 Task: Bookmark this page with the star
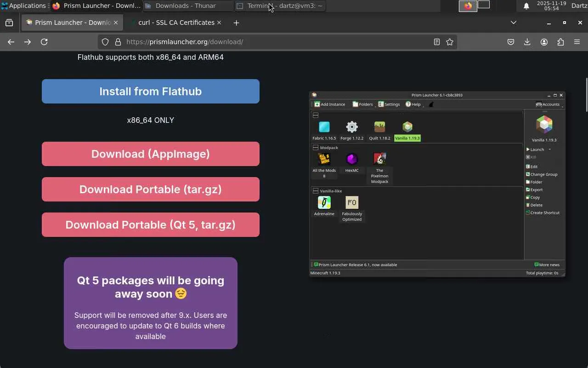point(450,42)
